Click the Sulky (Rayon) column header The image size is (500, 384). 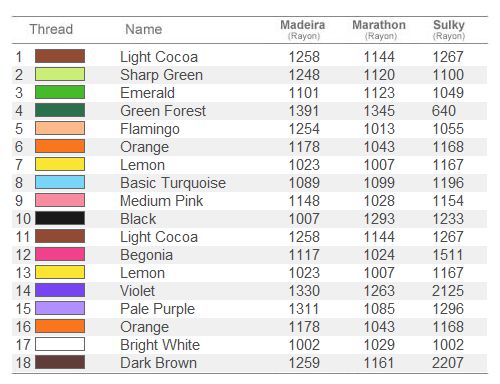(449, 30)
